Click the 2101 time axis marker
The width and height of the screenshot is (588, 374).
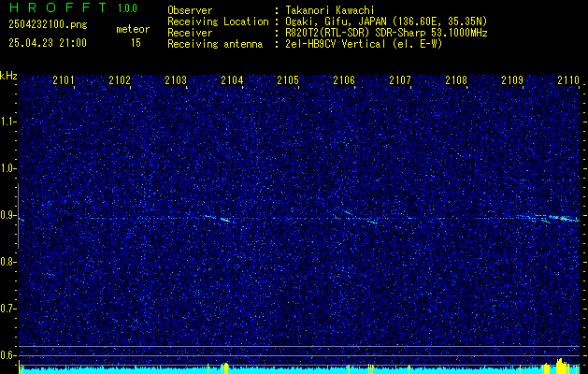[x=64, y=79]
